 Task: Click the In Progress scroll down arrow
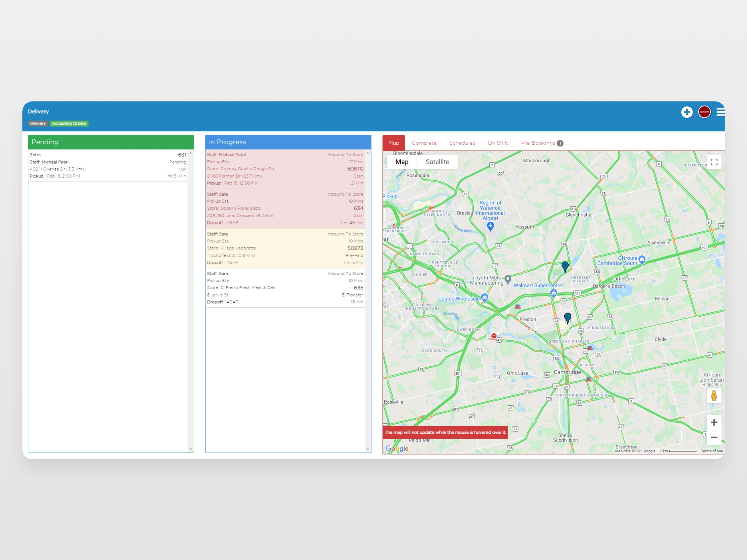pyautogui.click(x=368, y=449)
